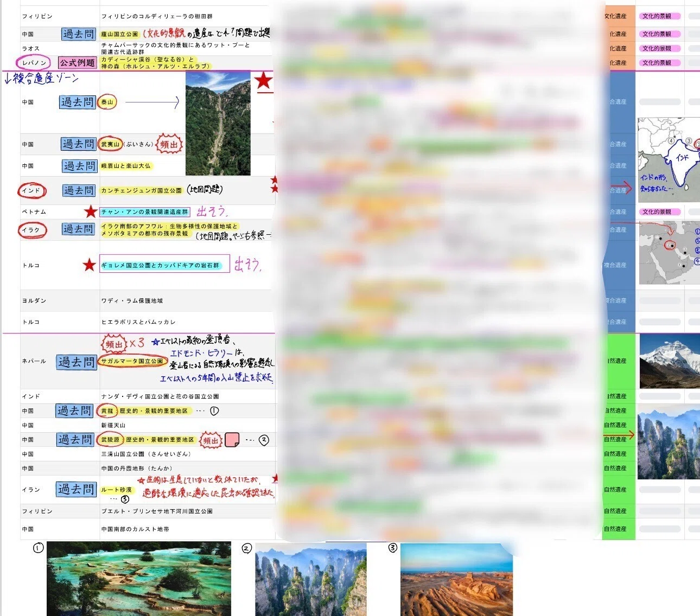Open bottom photo ③ of desert ridges
The width and height of the screenshot is (700, 616).
click(x=456, y=579)
